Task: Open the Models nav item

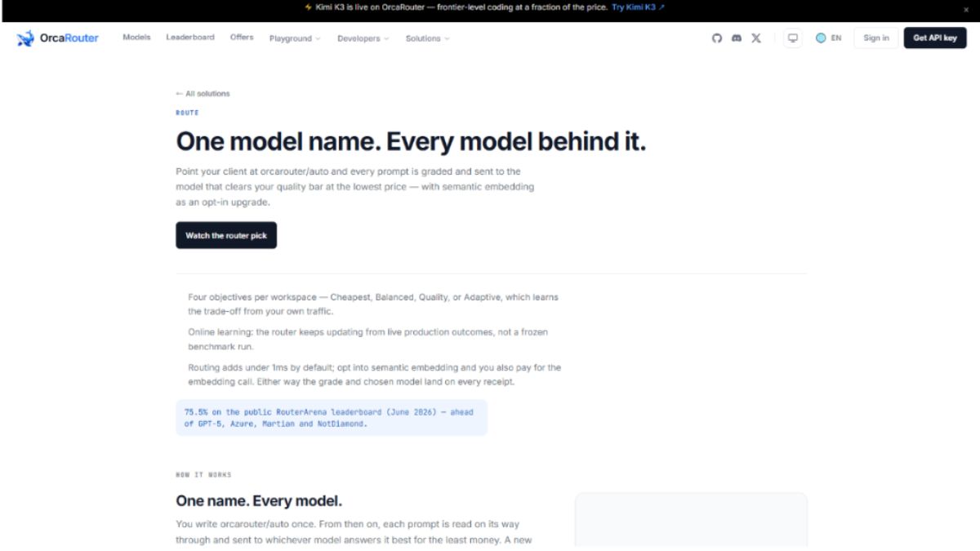Action: pyautogui.click(x=136, y=38)
